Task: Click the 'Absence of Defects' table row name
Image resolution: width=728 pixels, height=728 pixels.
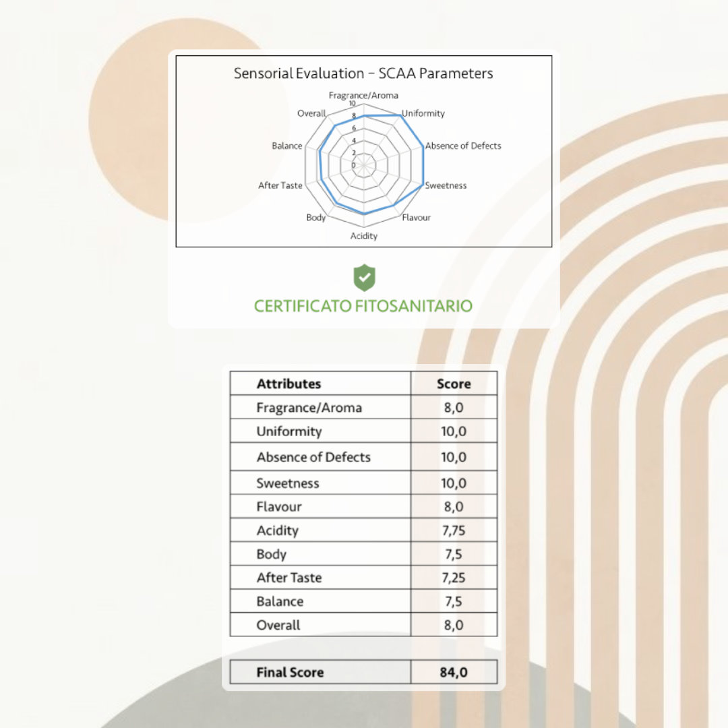Action: pos(314,457)
